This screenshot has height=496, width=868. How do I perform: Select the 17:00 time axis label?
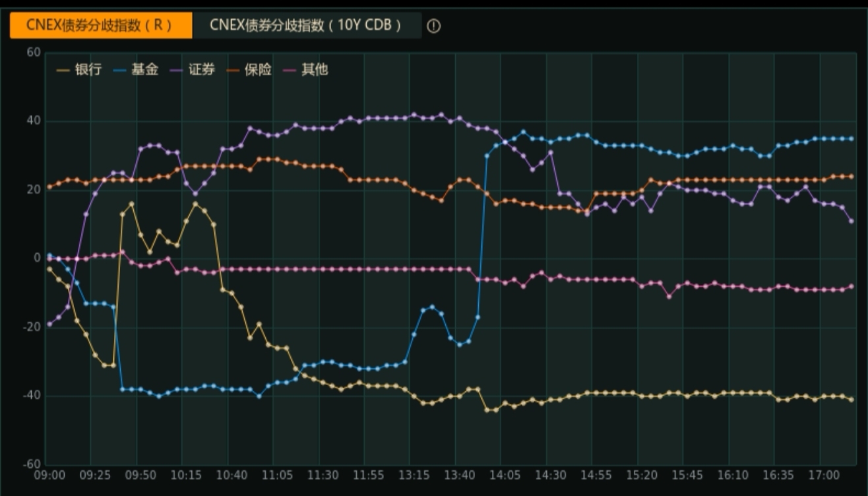point(824,475)
